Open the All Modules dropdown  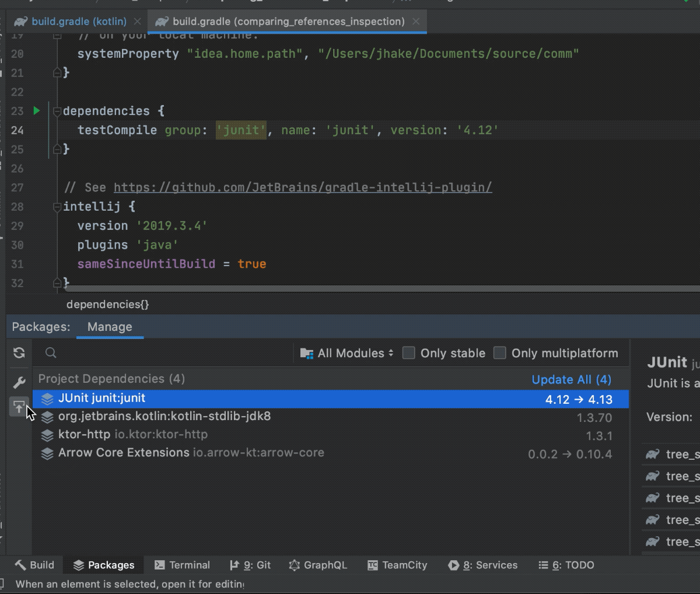click(x=347, y=353)
